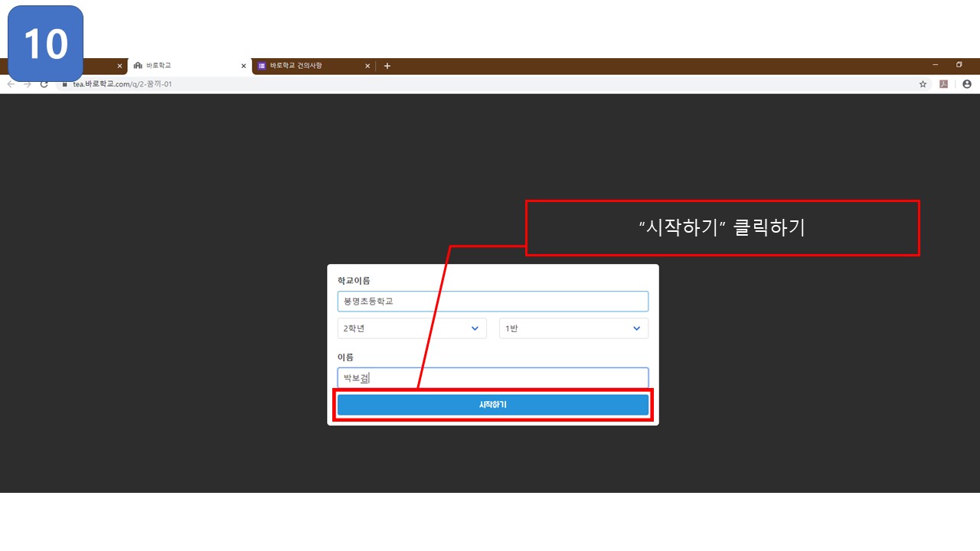Reload the page with the refresh icon

point(44,84)
